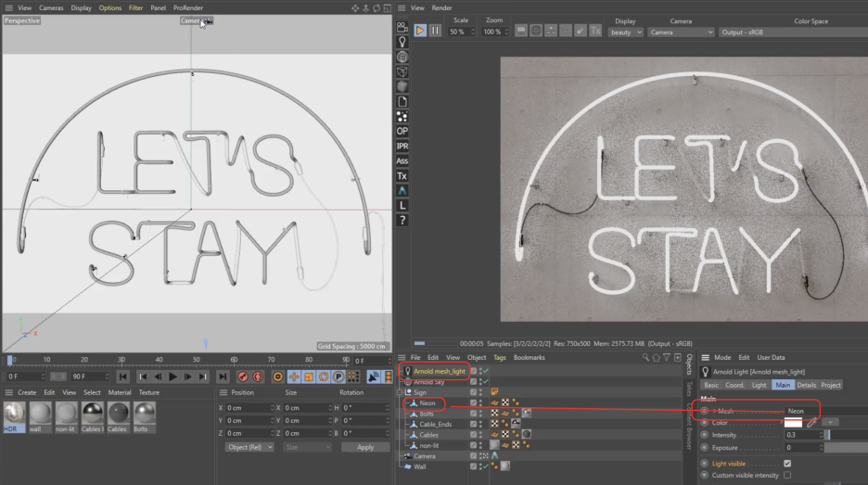868x485 pixels.
Task: Open the Camera dropdown in IPR window
Action: pyautogui.click(x=682, y=32)
